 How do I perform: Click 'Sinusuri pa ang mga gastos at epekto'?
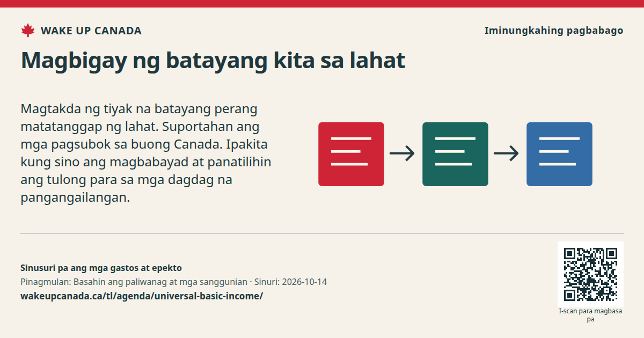[x=101, y=268]
